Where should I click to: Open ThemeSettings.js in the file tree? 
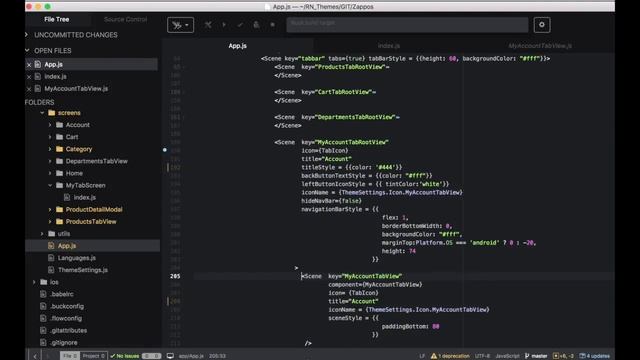[83, 270]
